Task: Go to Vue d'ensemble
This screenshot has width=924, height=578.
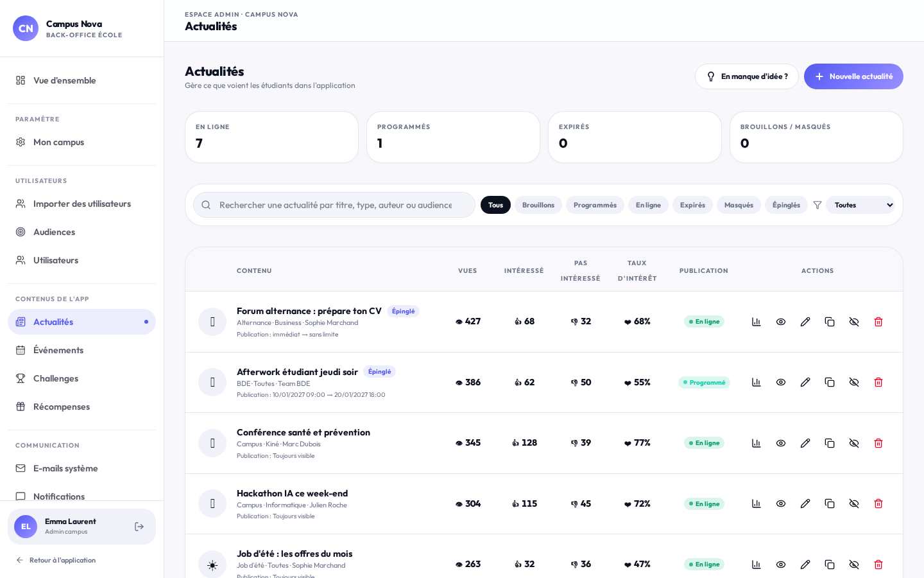Action: pos(81,80)
